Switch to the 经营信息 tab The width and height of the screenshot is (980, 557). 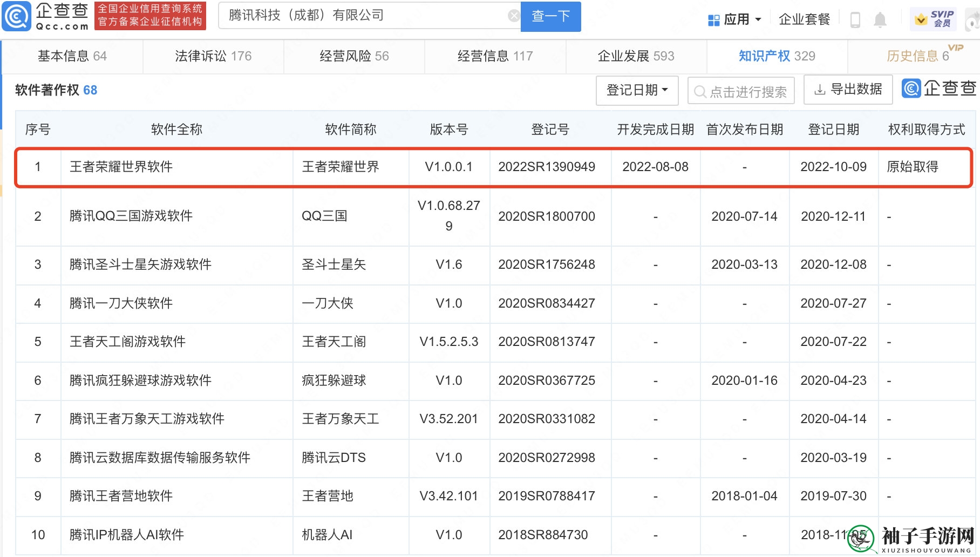tap(495, 56)
